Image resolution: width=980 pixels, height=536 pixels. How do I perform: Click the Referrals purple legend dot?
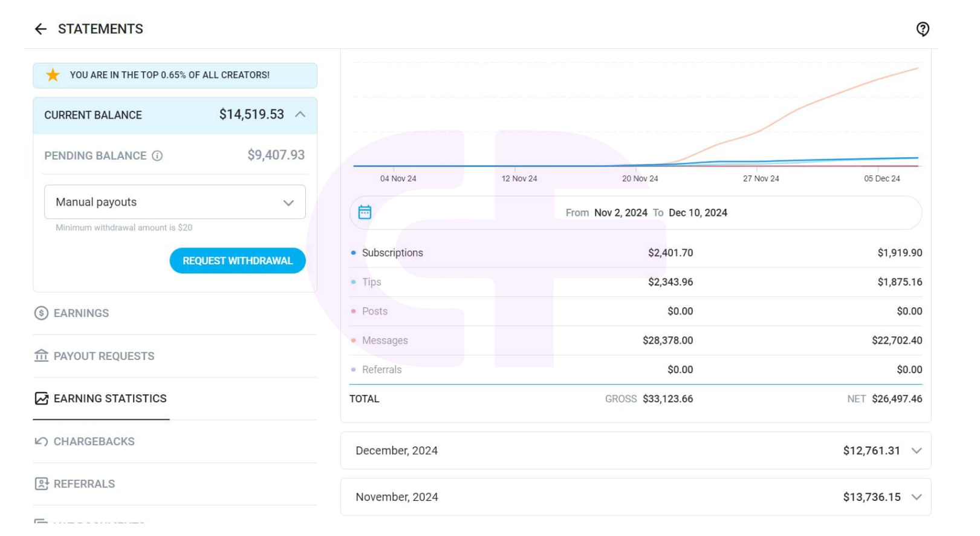(x=353, y=370)
